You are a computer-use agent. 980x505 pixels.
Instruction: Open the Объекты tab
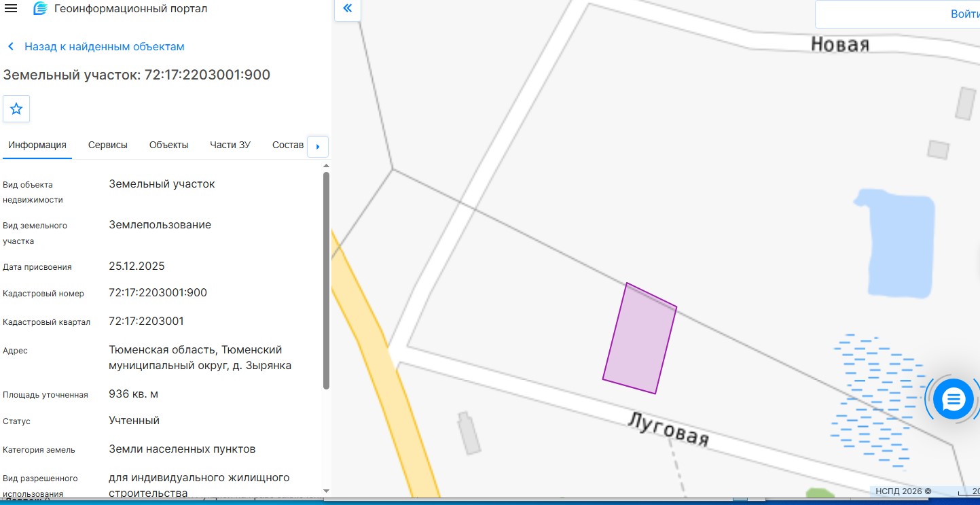169,145
